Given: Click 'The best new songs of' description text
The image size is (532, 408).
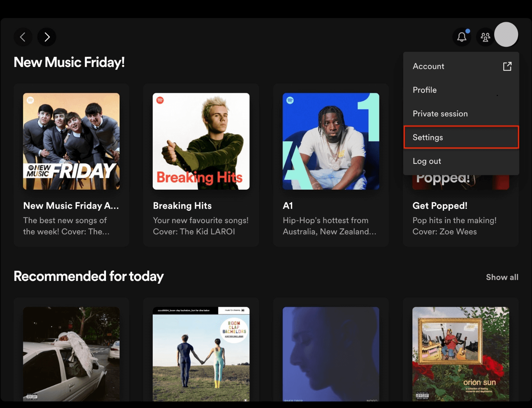Looking at the screenshot, I should 65,220.
